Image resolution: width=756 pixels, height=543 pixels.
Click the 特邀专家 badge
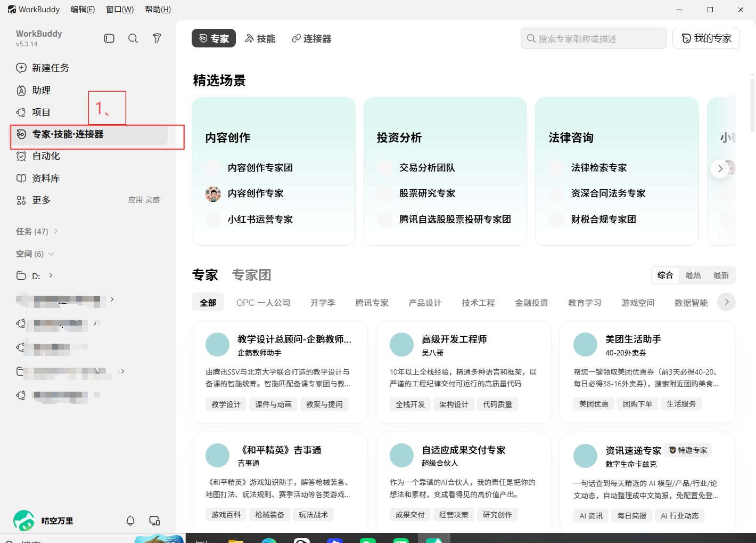point(688,450)
